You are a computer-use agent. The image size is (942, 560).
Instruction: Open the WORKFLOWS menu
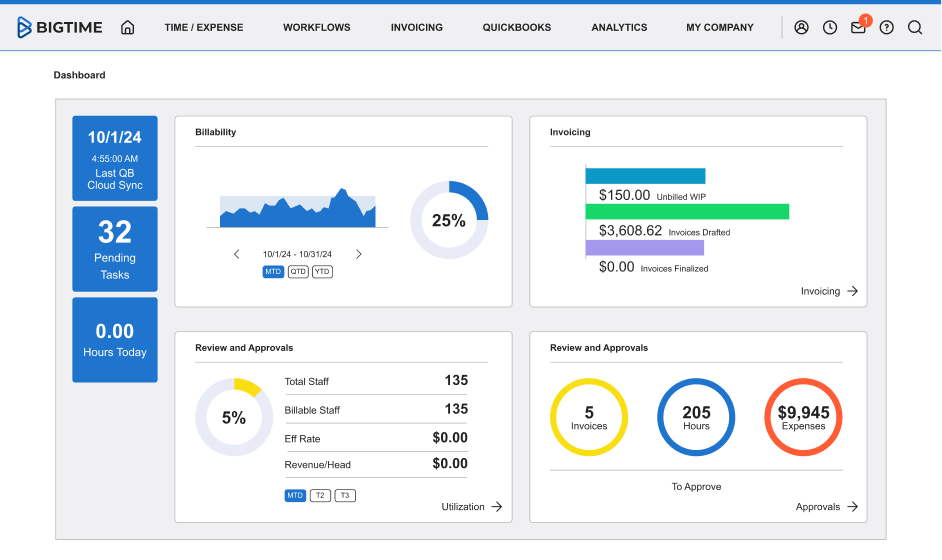(317, 28)
